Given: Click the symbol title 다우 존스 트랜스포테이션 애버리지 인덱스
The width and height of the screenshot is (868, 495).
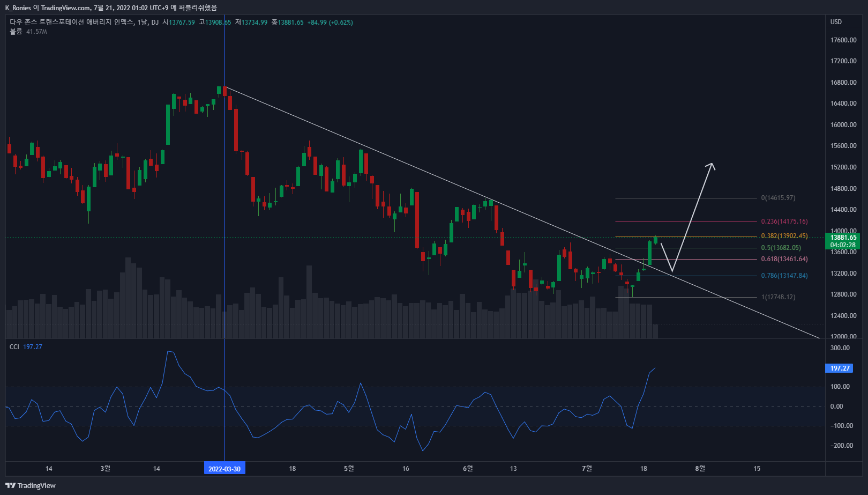Looking at the screenshot, I should pos(71,23).
